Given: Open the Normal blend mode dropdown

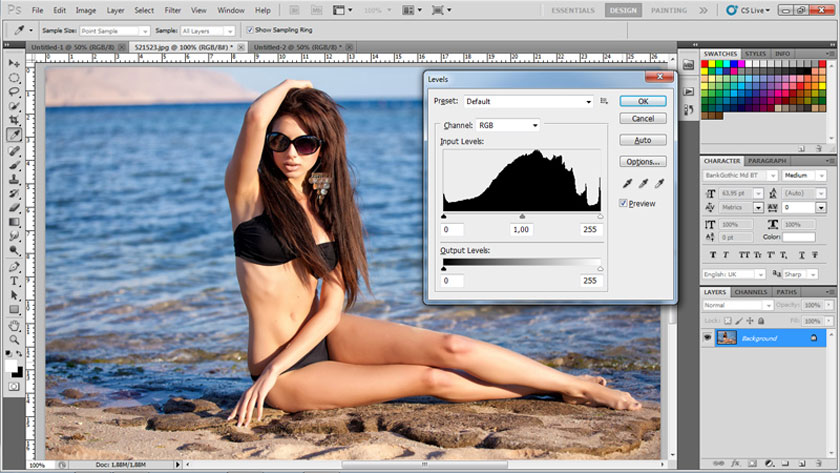Looking at the screenshot, I should click(740, 305).
